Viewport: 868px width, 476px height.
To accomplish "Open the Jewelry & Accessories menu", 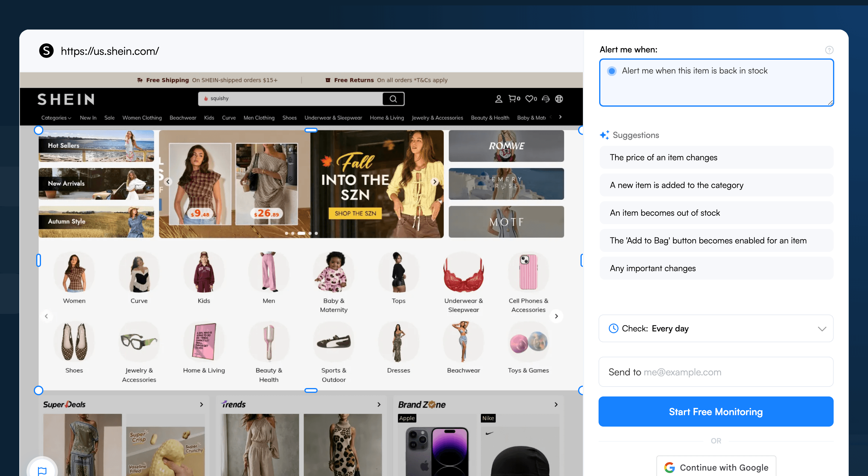I will (437, 117).
